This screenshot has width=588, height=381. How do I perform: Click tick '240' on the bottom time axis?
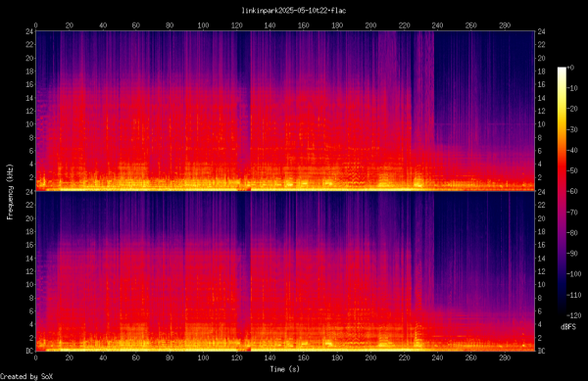[438, 357]
